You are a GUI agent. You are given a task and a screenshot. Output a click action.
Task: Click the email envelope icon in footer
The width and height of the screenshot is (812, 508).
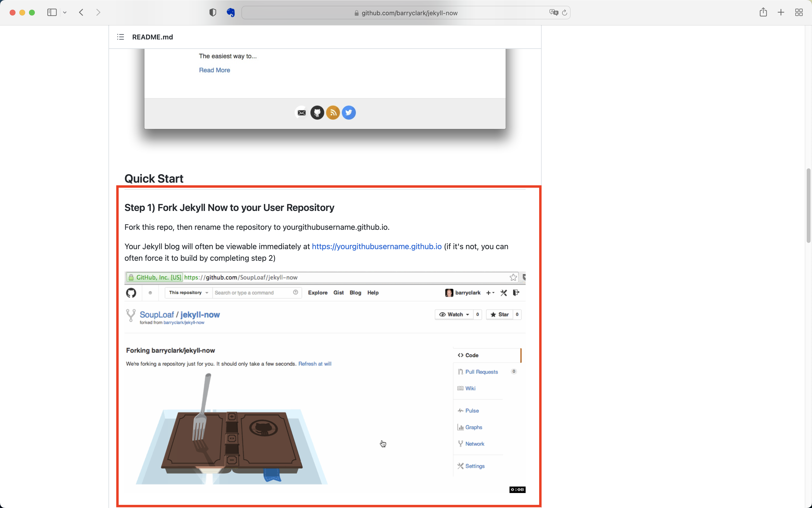point(301,112)
